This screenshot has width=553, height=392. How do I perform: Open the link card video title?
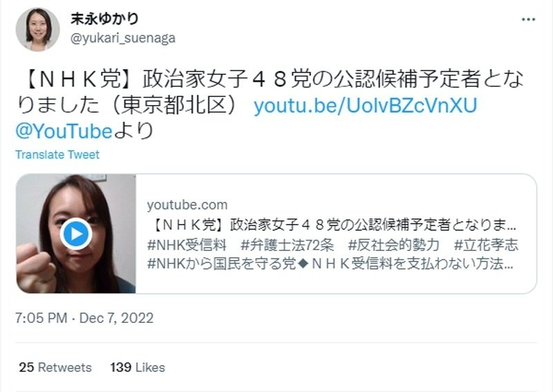[x=335, y=225]
